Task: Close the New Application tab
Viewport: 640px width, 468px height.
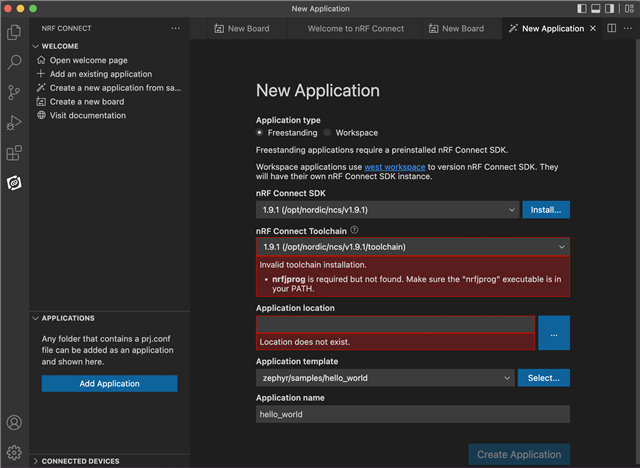Action: pos(593,29)
